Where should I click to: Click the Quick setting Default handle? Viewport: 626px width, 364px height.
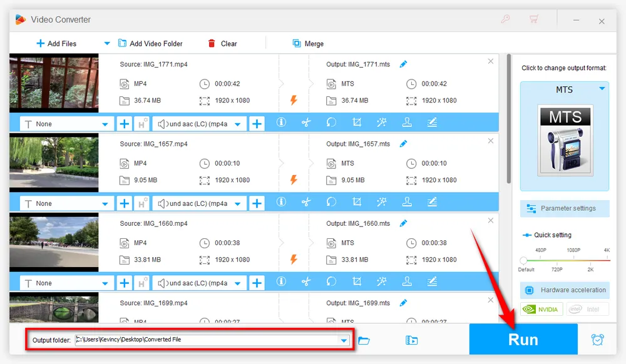[523, 260]
